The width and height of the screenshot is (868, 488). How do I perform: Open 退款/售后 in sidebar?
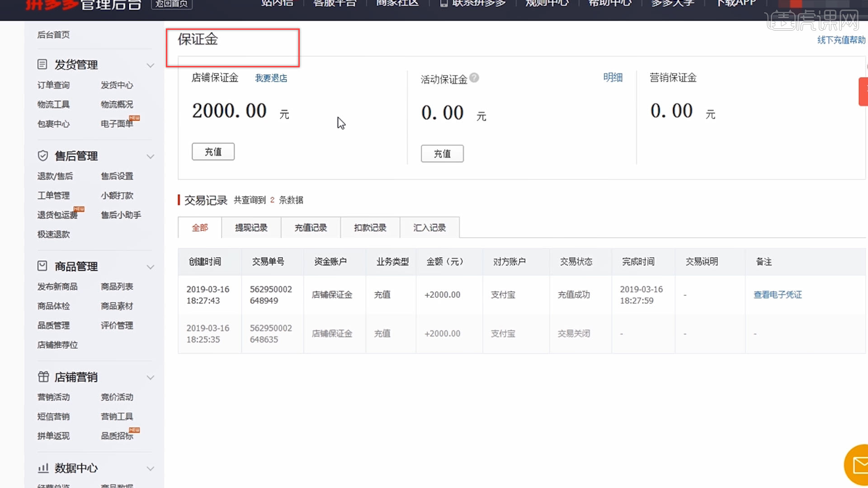[x=55, y=176]
